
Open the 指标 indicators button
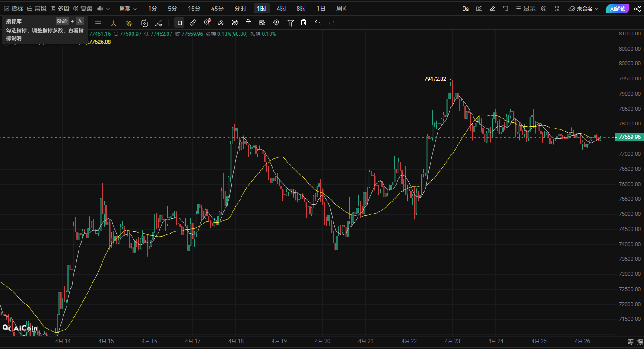13,9
